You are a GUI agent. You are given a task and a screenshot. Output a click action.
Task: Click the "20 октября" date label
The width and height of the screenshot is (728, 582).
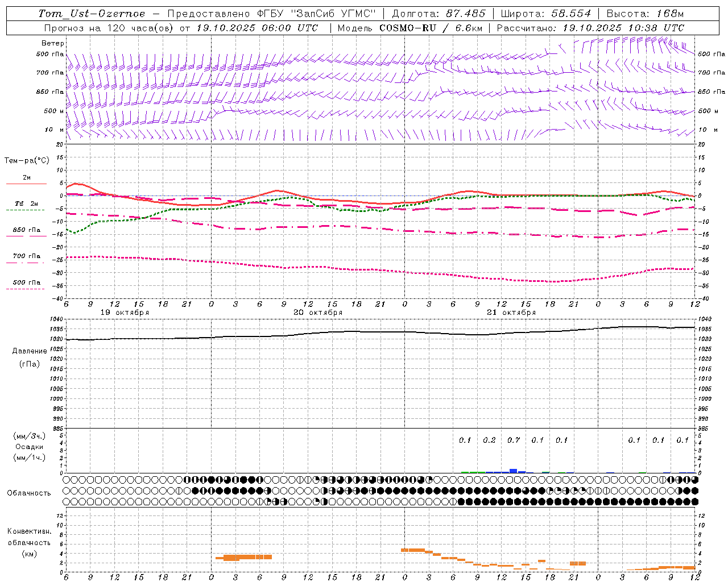point(318,313)
